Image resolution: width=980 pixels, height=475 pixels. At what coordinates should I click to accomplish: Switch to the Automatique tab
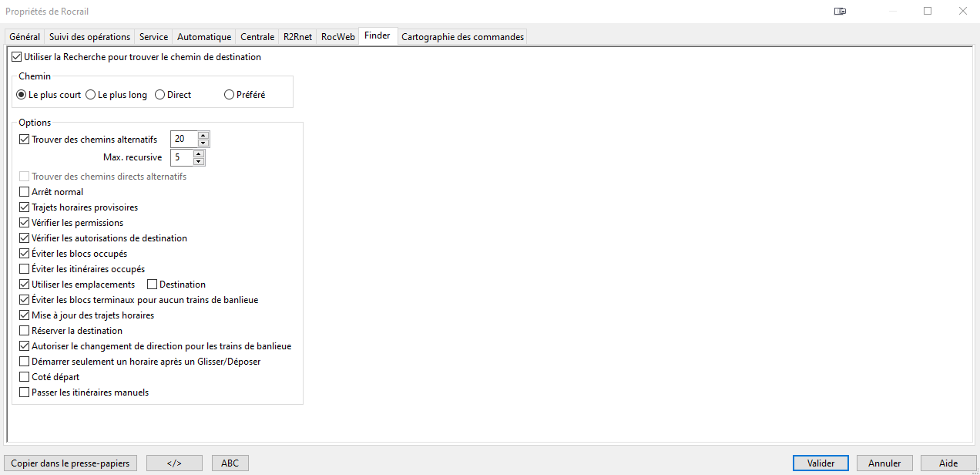click(x=204, y=37)
